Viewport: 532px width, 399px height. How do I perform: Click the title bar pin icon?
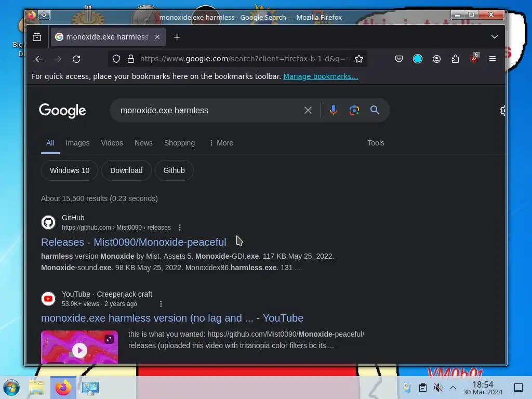pyautogui.click(x=44, y=15)
